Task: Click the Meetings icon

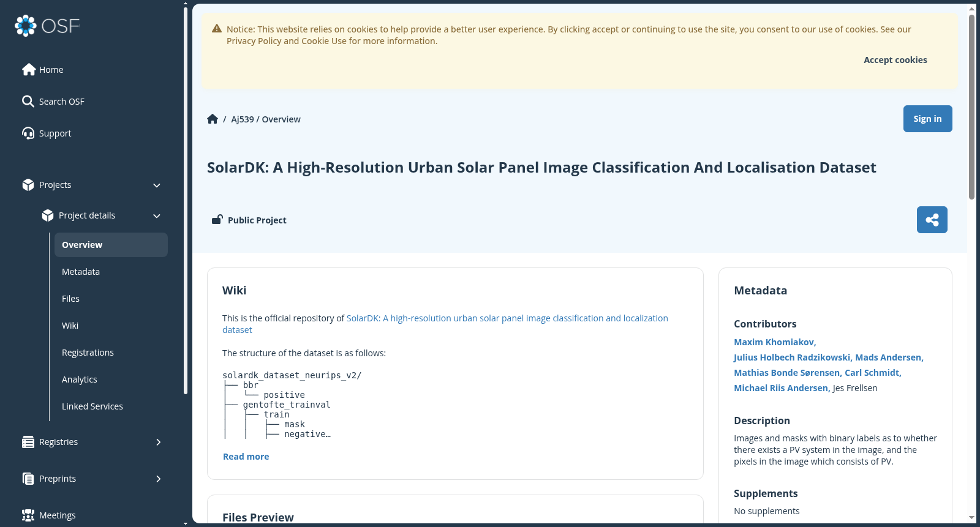Action: pos(28,515)
